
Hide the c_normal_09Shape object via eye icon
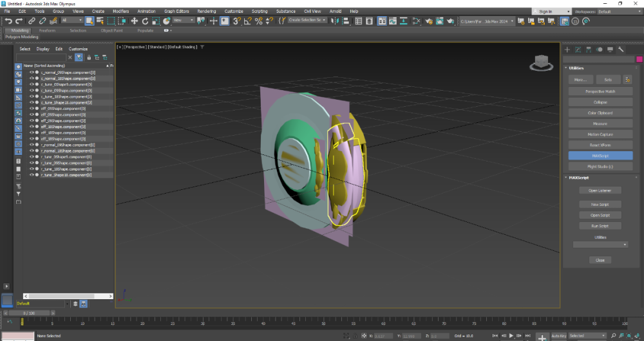(x=31, y=72)
